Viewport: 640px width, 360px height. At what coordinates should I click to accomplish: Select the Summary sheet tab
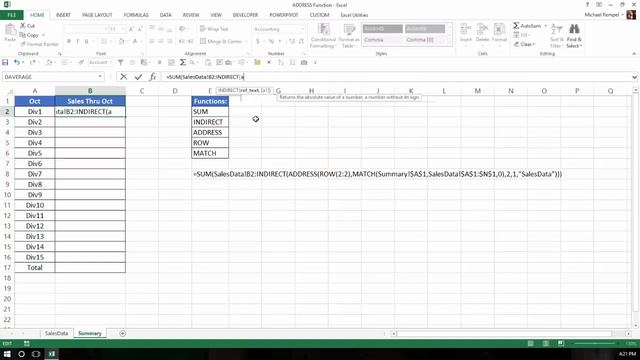click(90, 333)
